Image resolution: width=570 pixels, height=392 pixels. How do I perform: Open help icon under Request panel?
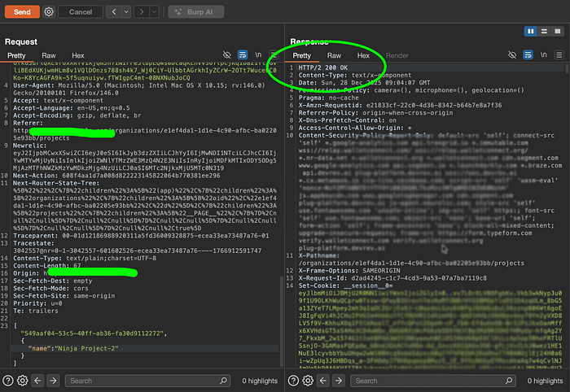tap(8, 381)
